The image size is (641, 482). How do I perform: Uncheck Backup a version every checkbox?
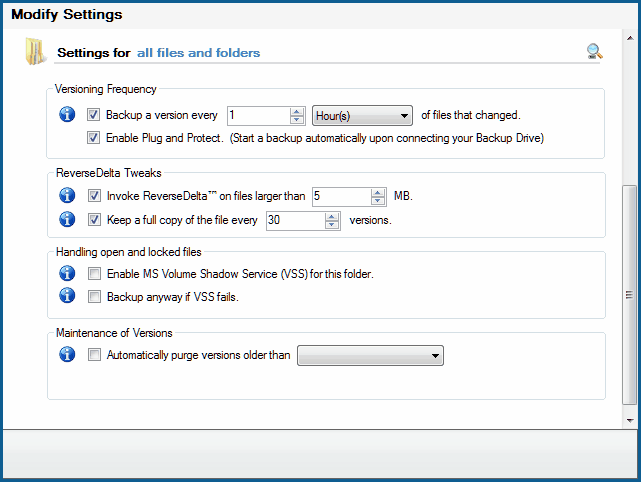click(93, 114)
